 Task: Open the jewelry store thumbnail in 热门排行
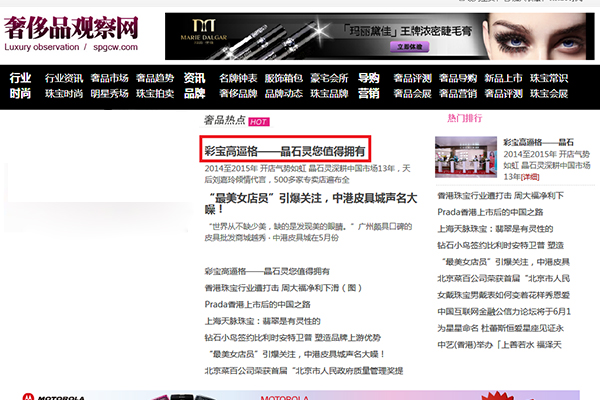(x=466, y=157)
